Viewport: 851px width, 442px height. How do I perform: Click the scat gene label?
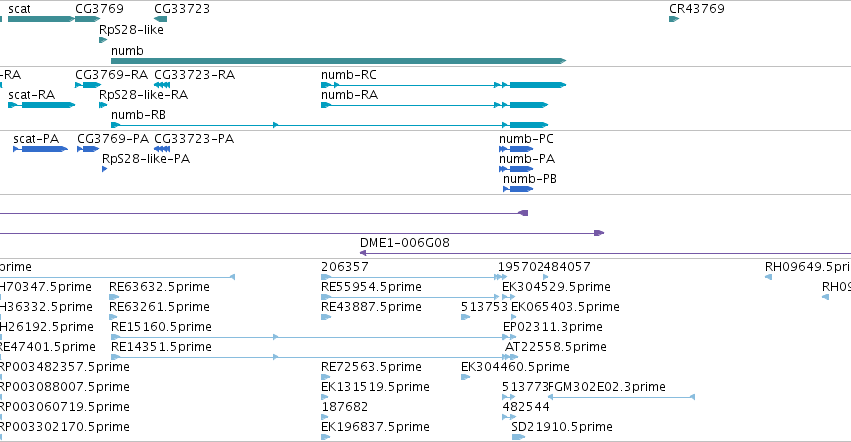[20, 9]
